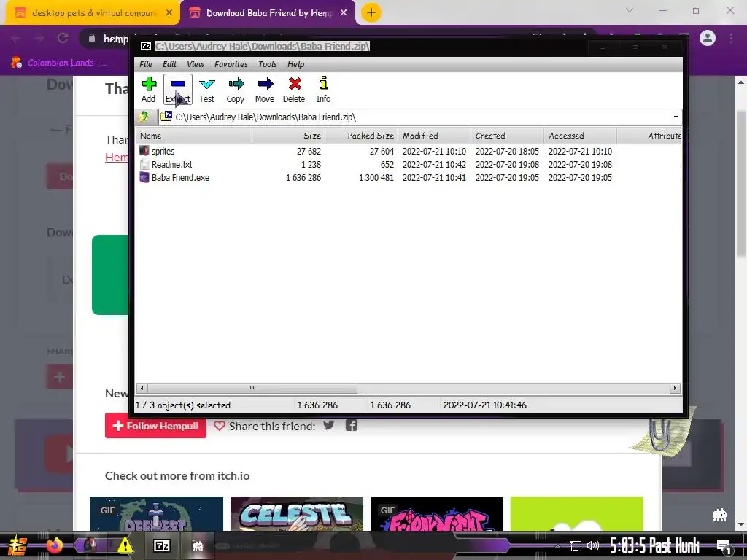Open the browser three-dot menu
Image resolution: width=747 pixels, height=560 pixels.
[x=731, y=38]
